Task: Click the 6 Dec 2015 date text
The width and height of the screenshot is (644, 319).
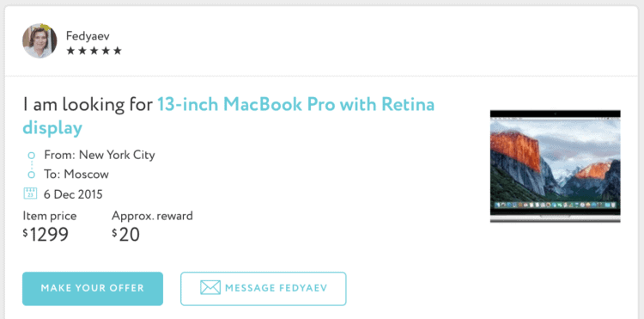Action: pos(73,194)
